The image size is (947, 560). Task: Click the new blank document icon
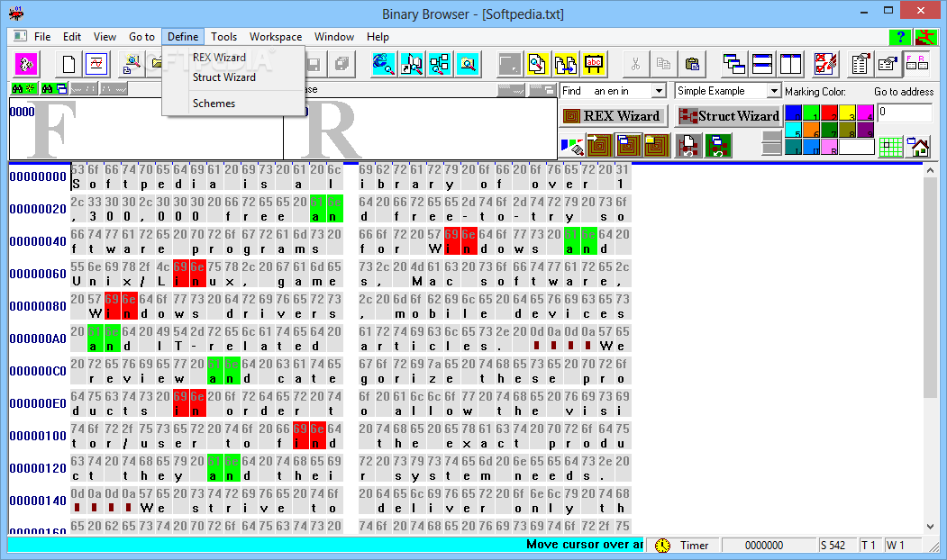[x=68, y=63]
